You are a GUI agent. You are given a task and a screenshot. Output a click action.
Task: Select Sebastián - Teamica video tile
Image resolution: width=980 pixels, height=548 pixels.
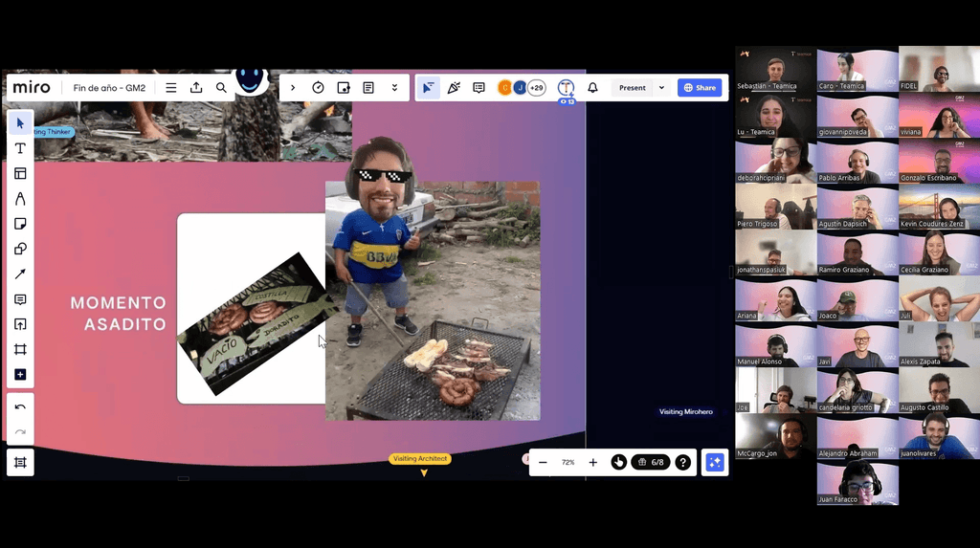pos(775,69)
